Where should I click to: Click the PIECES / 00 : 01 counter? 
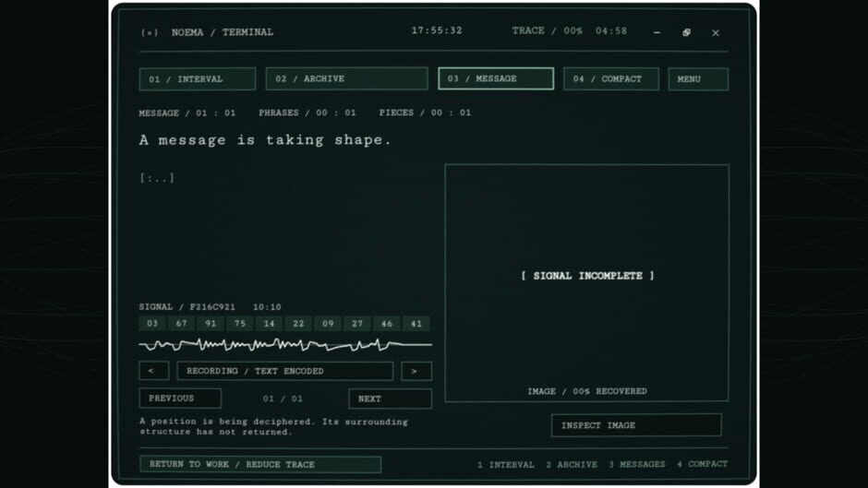click(425, 113)
